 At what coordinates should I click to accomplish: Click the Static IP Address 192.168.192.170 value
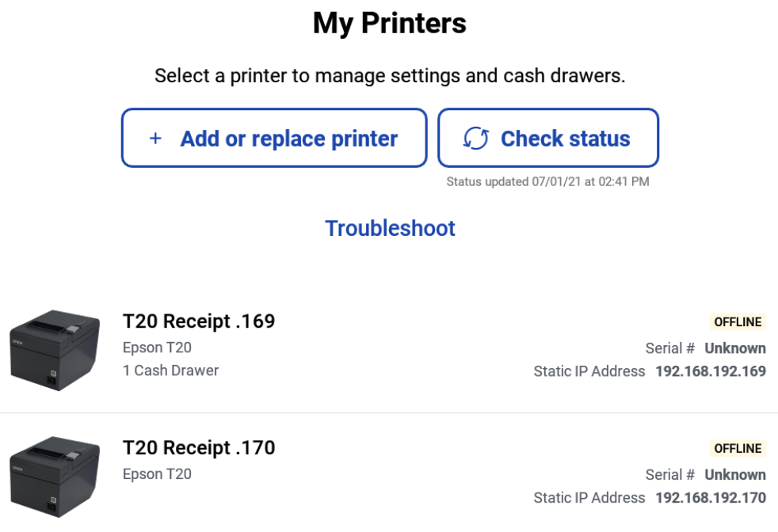pos(710,497)
